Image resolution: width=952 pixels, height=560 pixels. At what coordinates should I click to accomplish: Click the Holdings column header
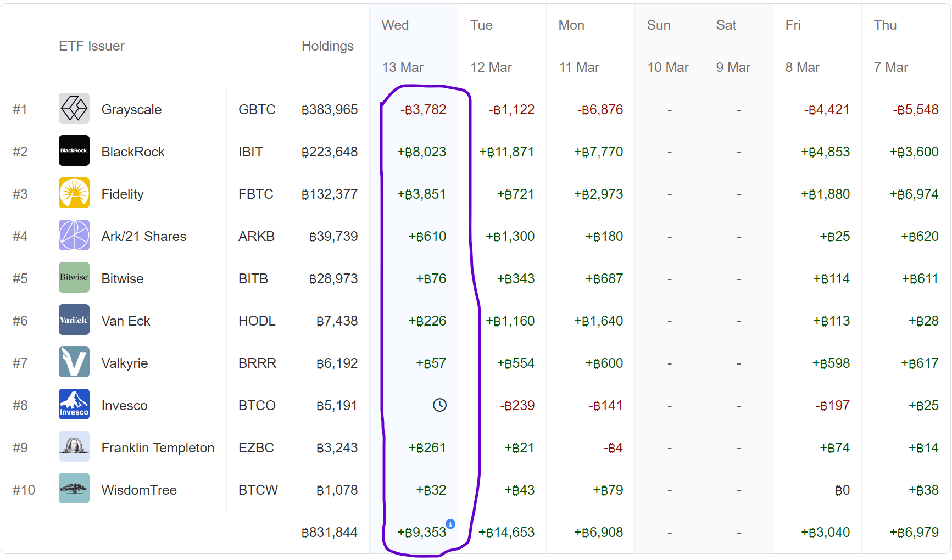coord(327,46)
